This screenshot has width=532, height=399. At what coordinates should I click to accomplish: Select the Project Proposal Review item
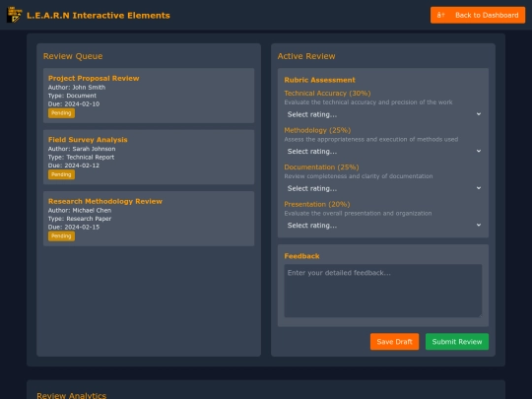pyautogui.click(x=149, y=96)
